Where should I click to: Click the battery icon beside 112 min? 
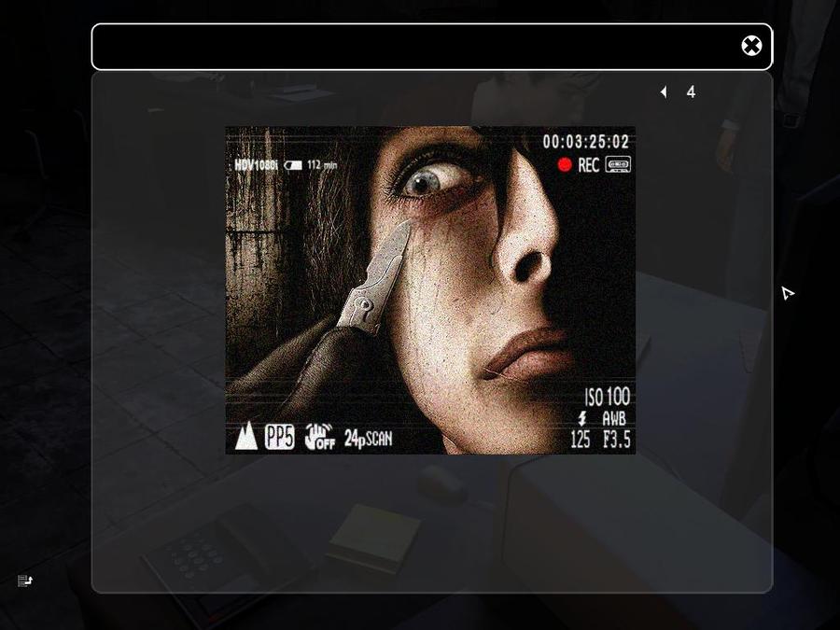click(x=292, y=165)
